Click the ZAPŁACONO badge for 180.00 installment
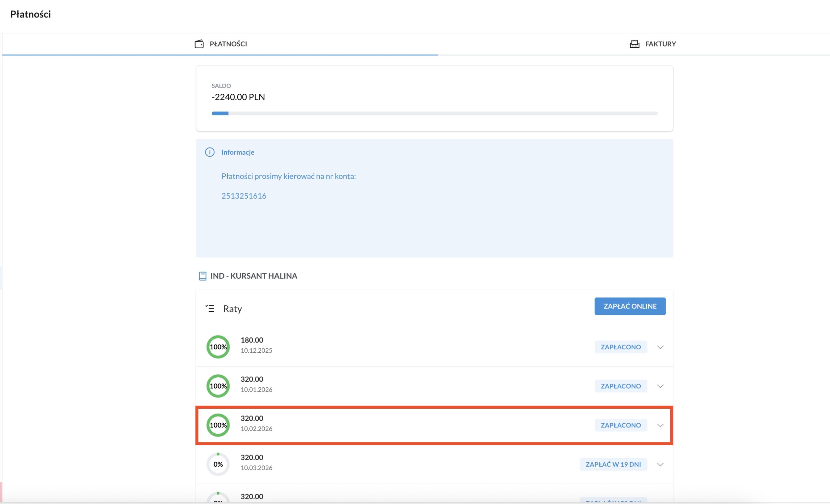Image resolution: width=830 pixels, height=504 pixels. [x=621, y=347]
